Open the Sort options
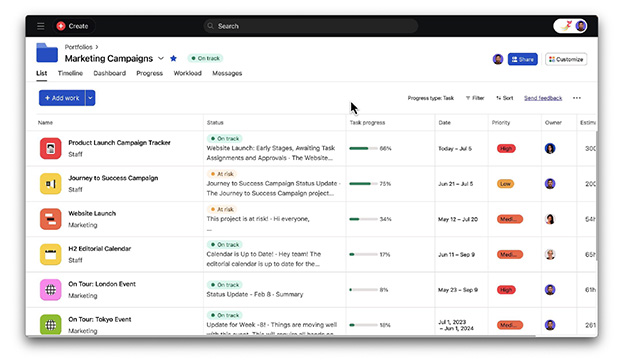The width and height of the screenshot is (623, 363). coord(504,98)
